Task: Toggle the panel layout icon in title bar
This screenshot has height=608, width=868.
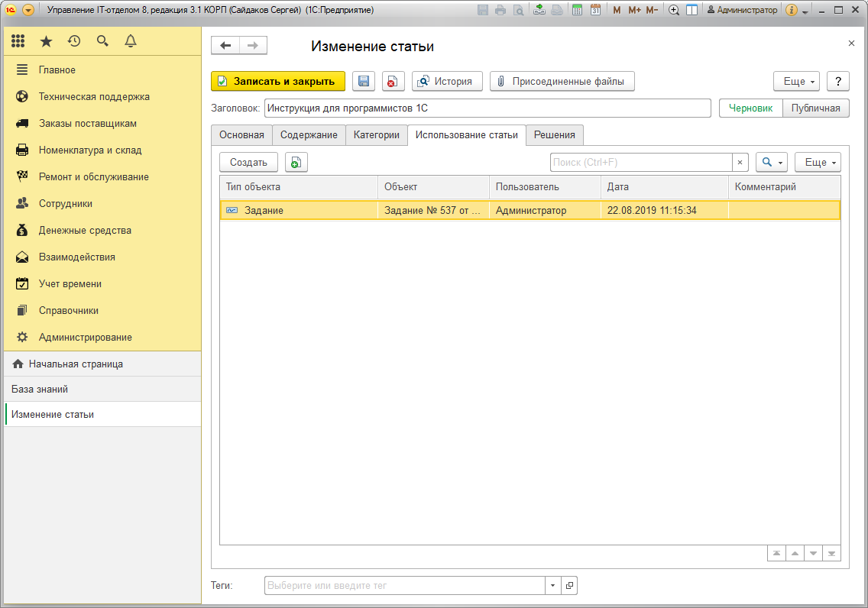Action: pos(691,10)
